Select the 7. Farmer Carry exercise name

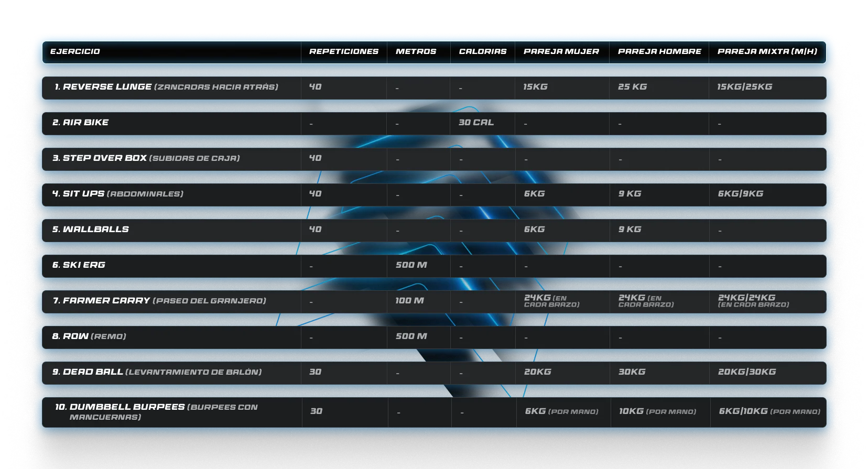[x=159, y=301]
